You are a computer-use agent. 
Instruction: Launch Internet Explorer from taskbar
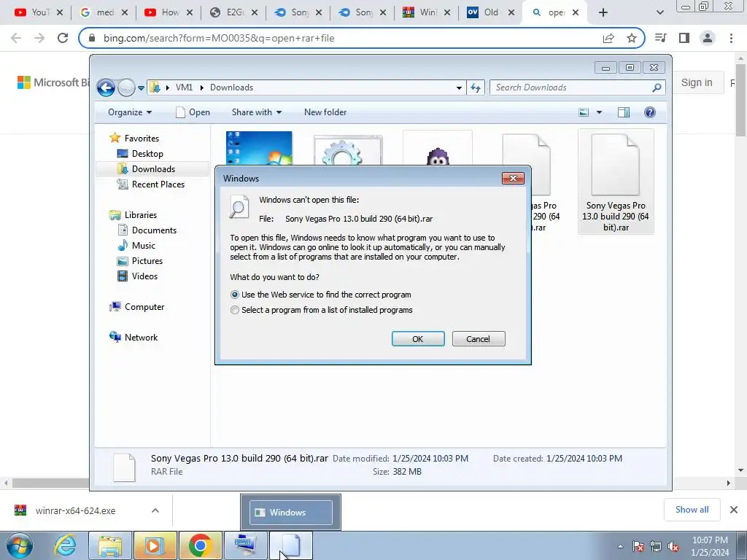coord(64,545)
